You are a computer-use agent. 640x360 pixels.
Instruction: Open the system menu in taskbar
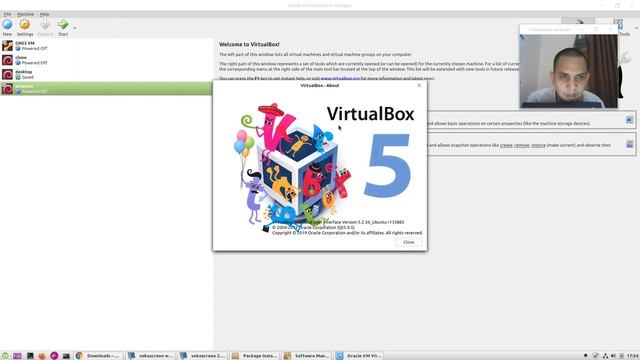pos(5,356)
